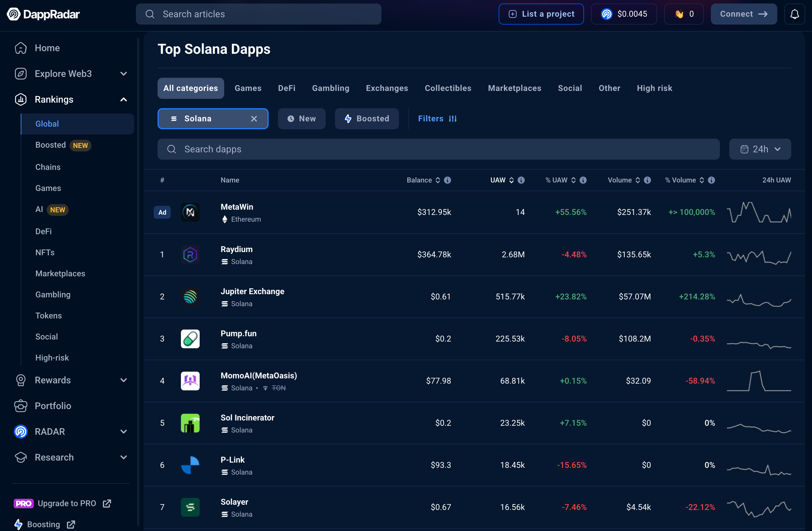Collapse the Rankings sidebar section

[124, 100]
